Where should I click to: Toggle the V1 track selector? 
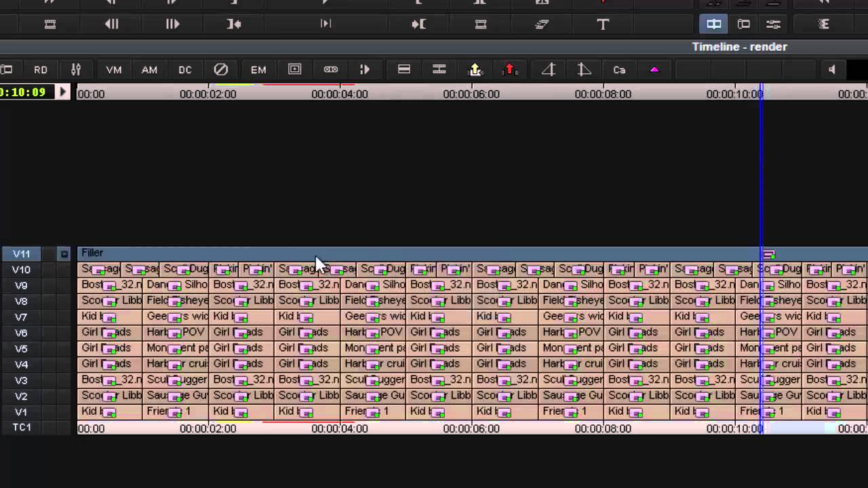click(21, 411)
